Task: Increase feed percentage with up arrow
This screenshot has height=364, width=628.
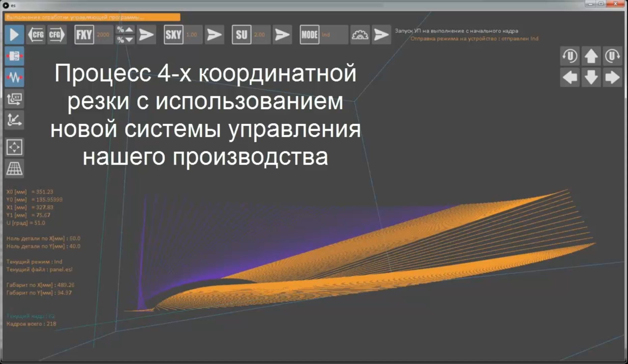Action: (x=125, y=30)
